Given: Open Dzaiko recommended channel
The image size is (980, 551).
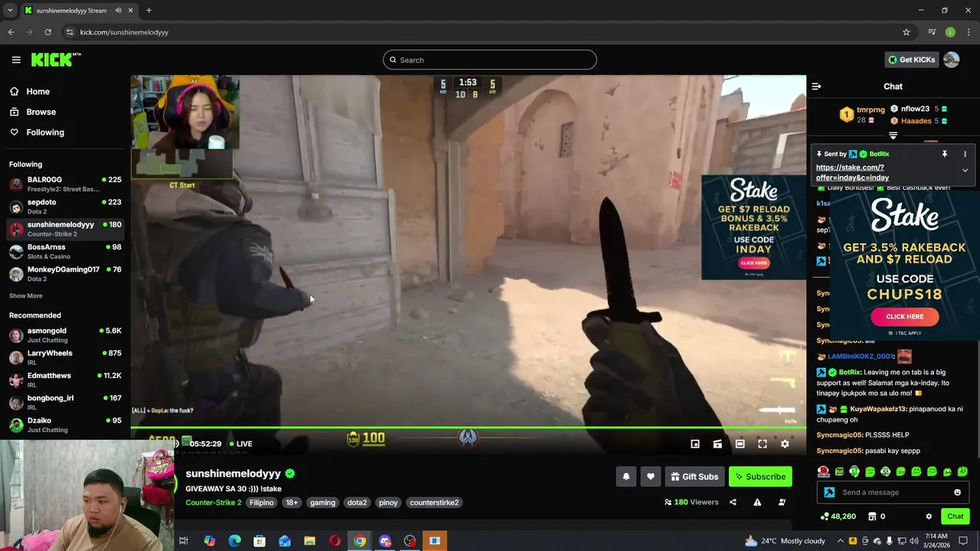Looking at the screenshot, I should [65, 425].
